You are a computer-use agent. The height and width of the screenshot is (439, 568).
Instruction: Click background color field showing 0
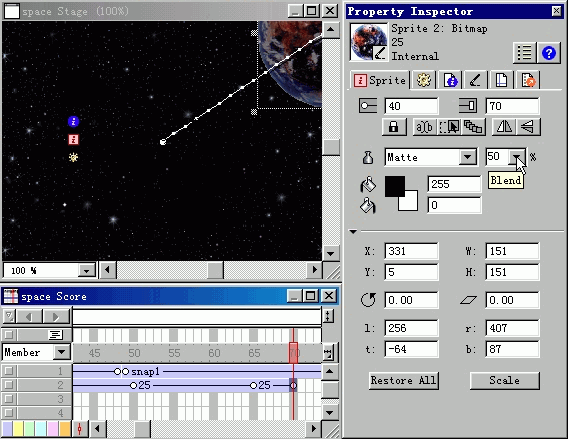454,205
